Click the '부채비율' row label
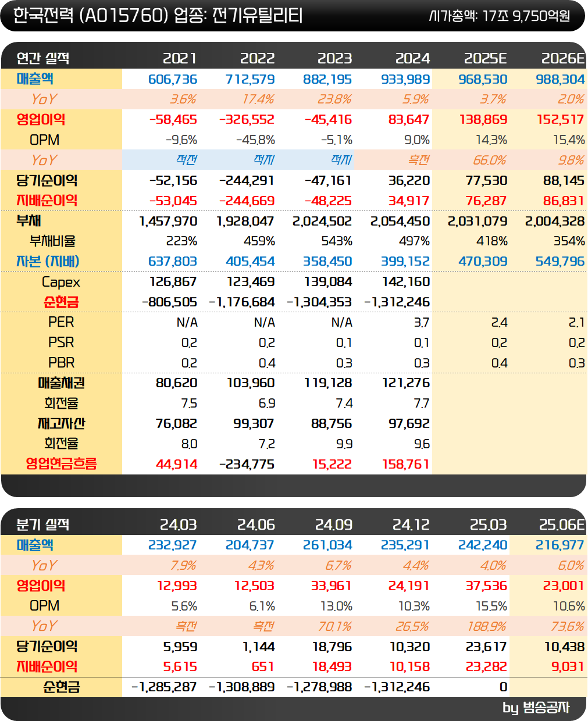588x721 pixels. pos(52,241)
